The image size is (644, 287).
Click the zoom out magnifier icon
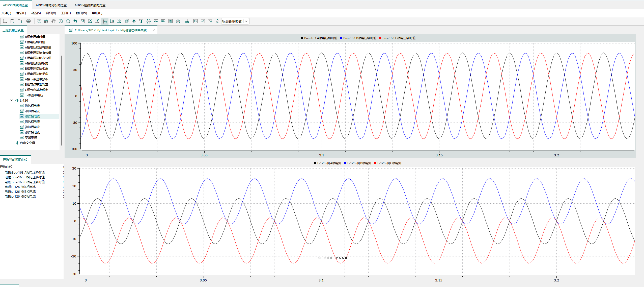point(68,21)
